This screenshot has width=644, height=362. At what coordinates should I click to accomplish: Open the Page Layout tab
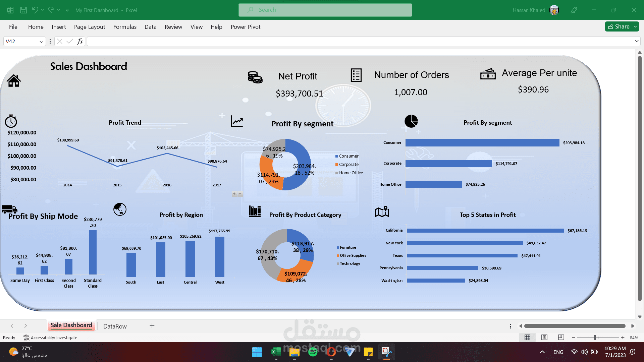pyautogui.click(x=90, y=27)
